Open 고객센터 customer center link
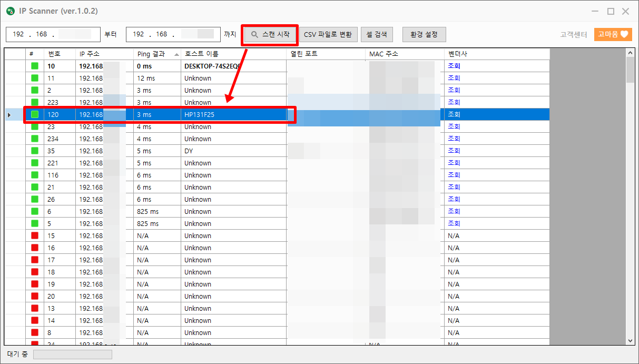The height and width of the screenshot is (364, 639). coord(573,35)
